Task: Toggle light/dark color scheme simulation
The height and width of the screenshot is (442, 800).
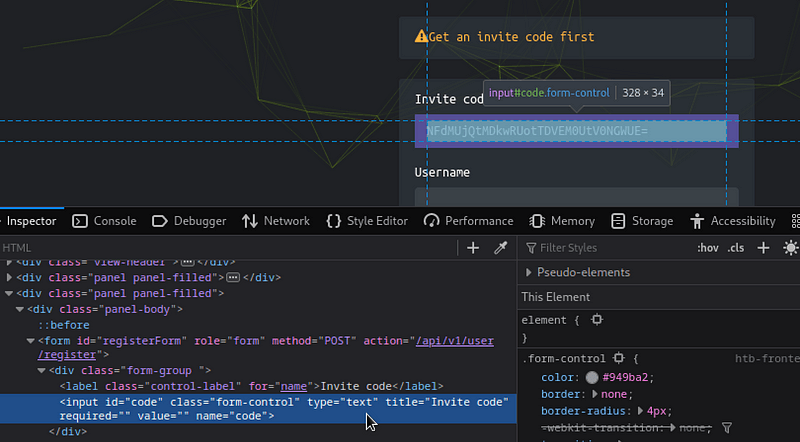Action: coord(791,248)
